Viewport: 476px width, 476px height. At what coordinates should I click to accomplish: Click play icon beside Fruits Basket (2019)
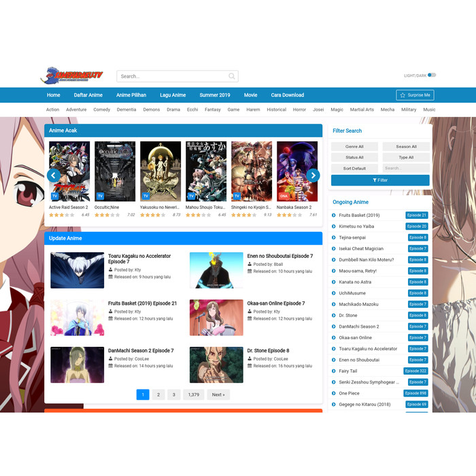pos(334,216)
